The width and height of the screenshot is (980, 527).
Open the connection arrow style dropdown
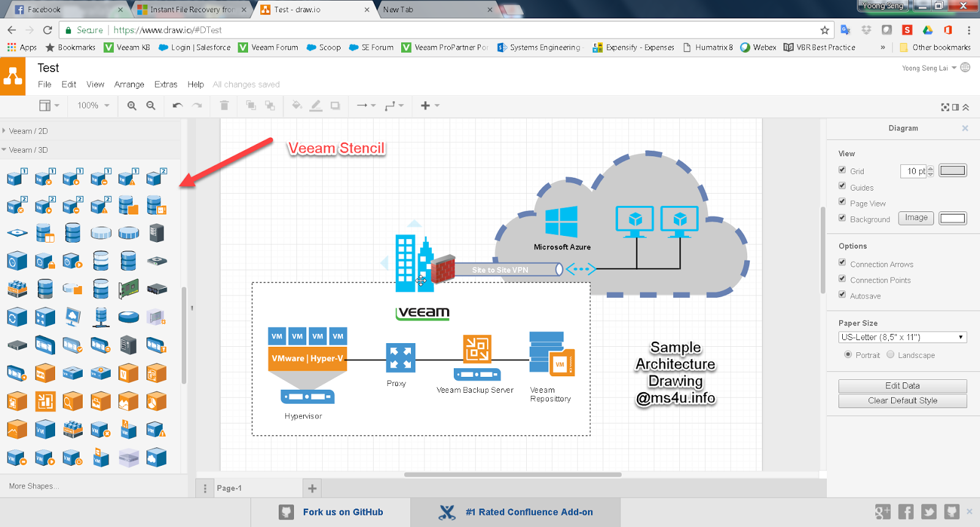(366, 105)
